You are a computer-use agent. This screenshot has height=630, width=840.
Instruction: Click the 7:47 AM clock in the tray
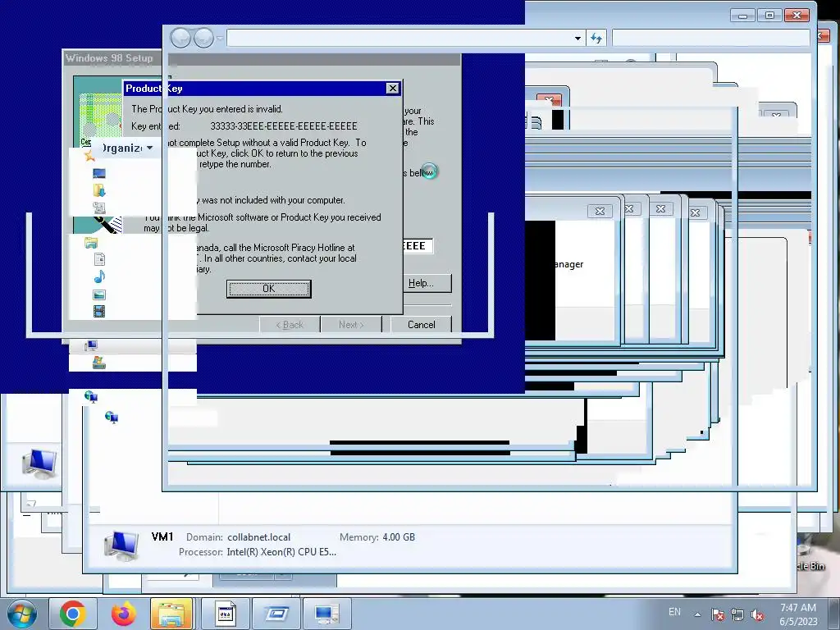(798, 608)
